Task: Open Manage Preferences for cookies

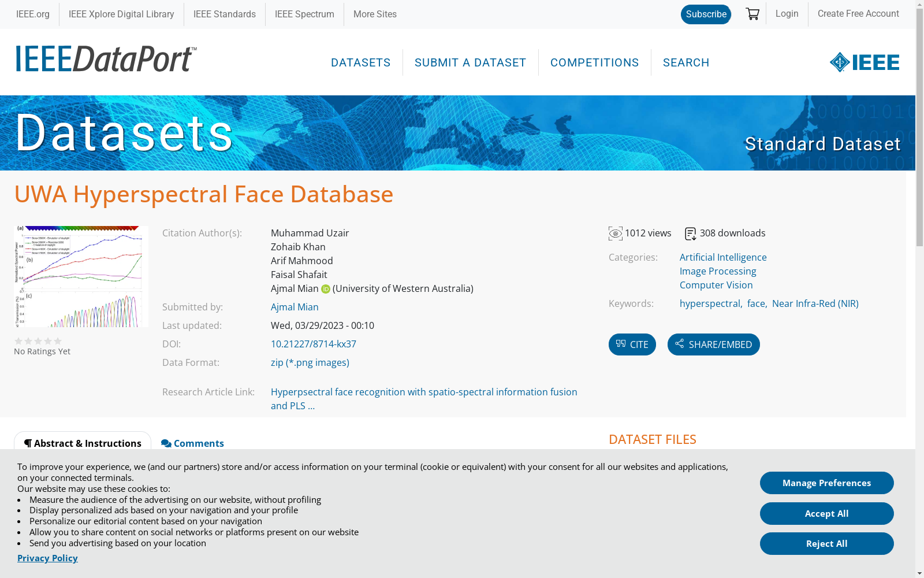Action: coord(826,483)
